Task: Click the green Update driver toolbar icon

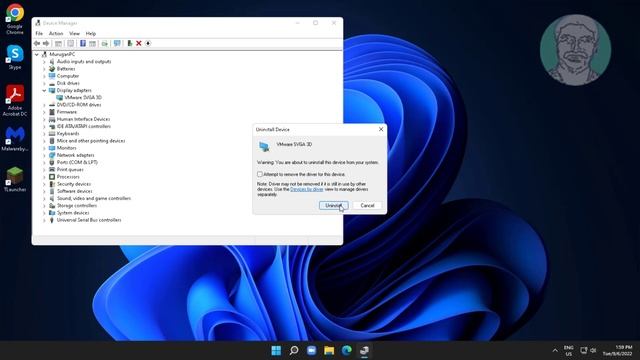Action: (x=129, y=43)
